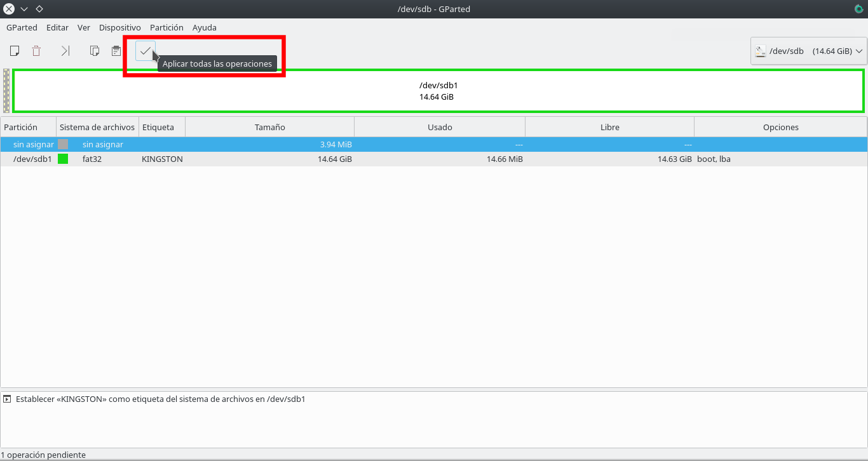Viewport: 868px width, 461px height.
Task: Click the Opciones column header
Action: (781, 127)
